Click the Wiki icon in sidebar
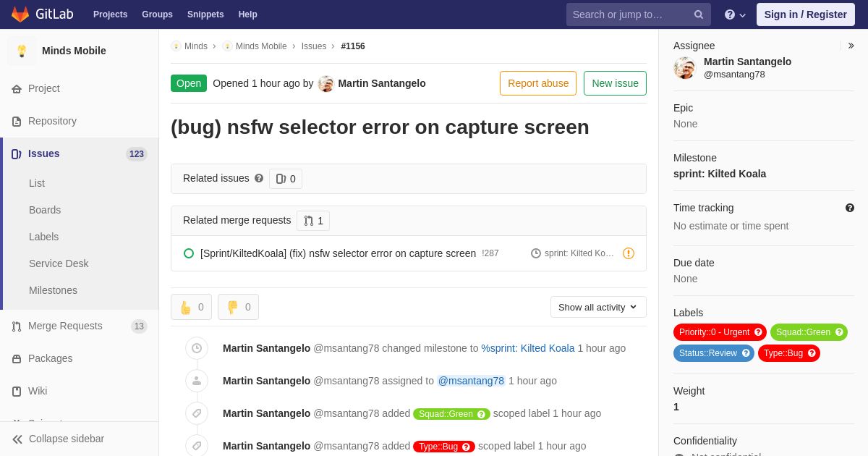 tap(17, 391)
